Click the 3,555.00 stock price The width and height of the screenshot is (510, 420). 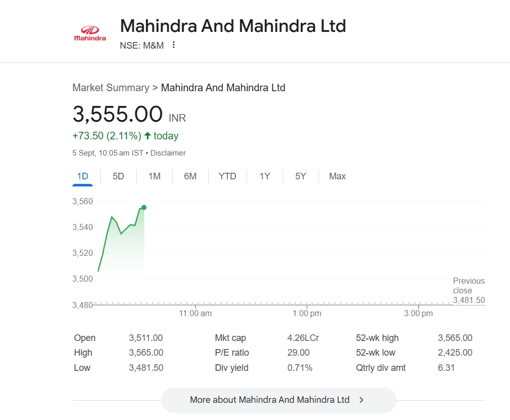pyautogui.click(x=117, y=114)
